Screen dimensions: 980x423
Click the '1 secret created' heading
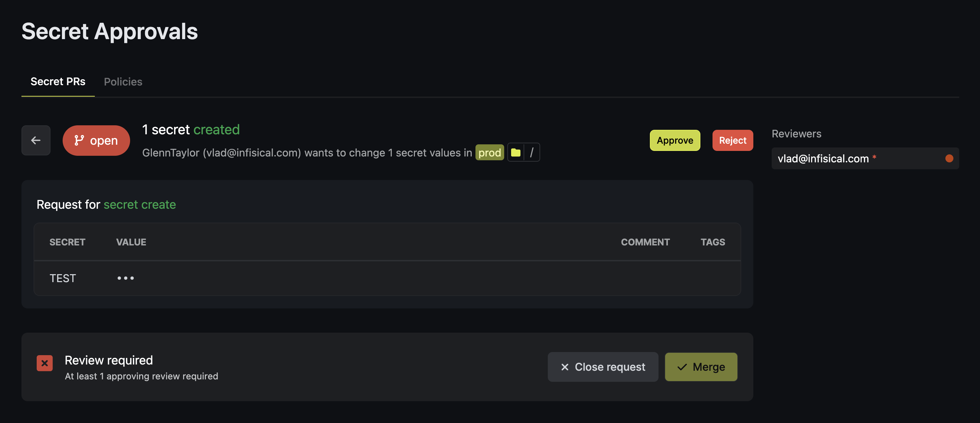191,129
